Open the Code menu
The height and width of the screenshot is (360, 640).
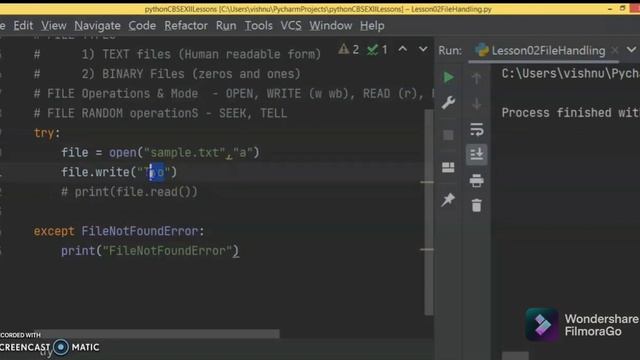tap(142, 26)
